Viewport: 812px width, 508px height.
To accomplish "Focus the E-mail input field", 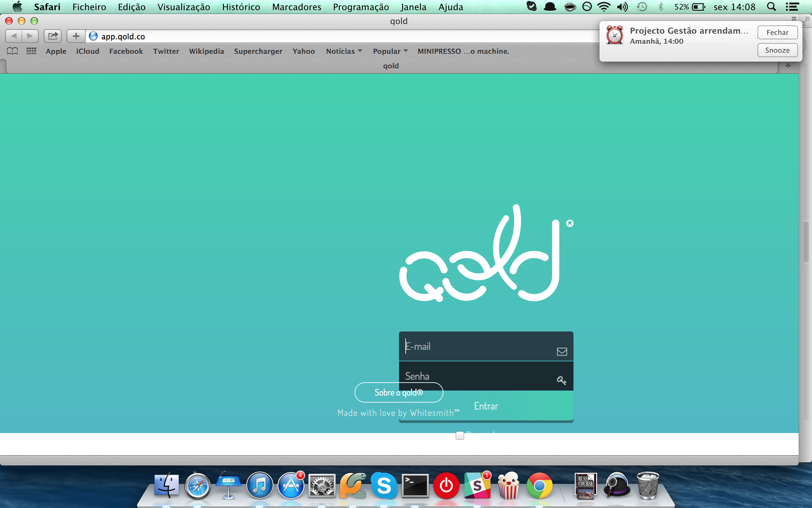I will coord(486,346).
